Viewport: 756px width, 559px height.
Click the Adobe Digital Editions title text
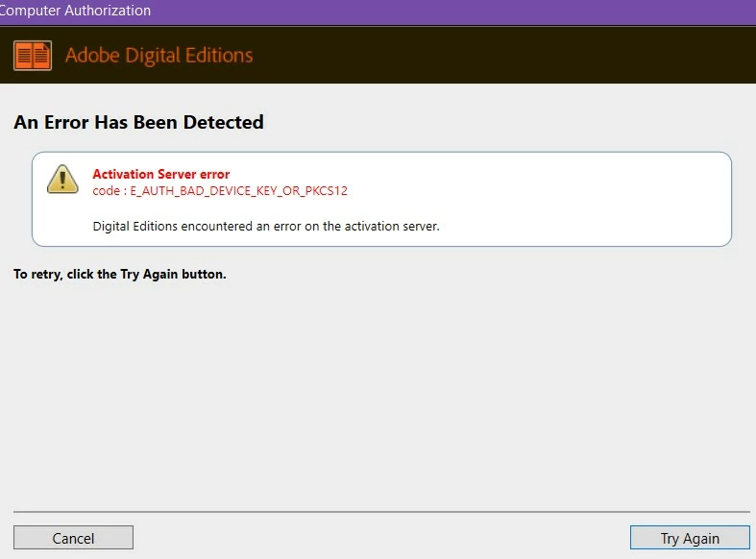pyautogui.click(x=159, y=56)
